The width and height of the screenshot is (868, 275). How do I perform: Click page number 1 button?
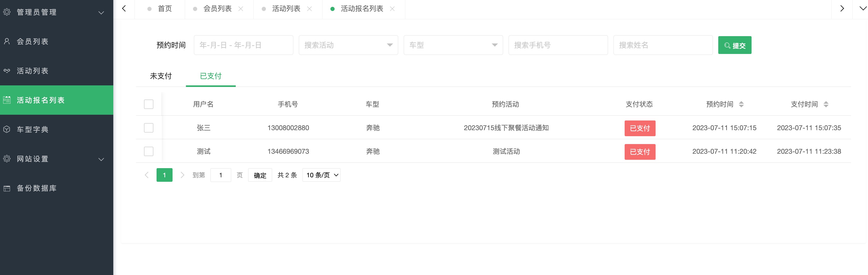(x=164, y=175)
